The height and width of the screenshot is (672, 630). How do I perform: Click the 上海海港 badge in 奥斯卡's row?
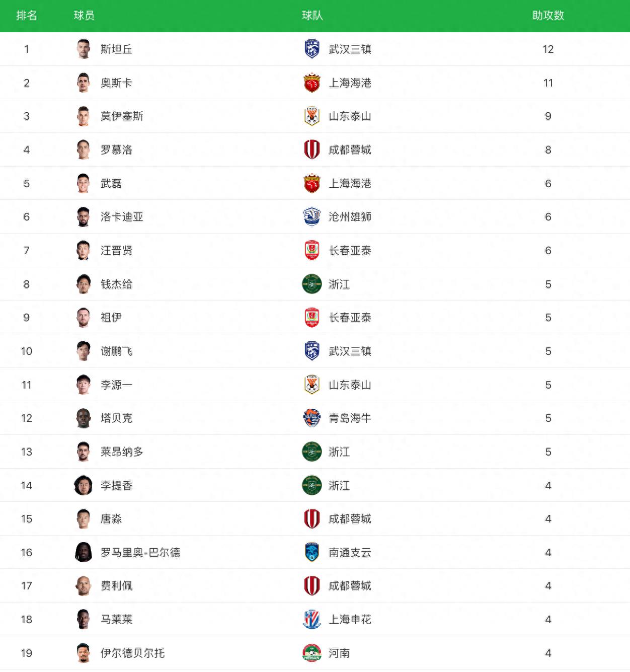click(312, 83)
